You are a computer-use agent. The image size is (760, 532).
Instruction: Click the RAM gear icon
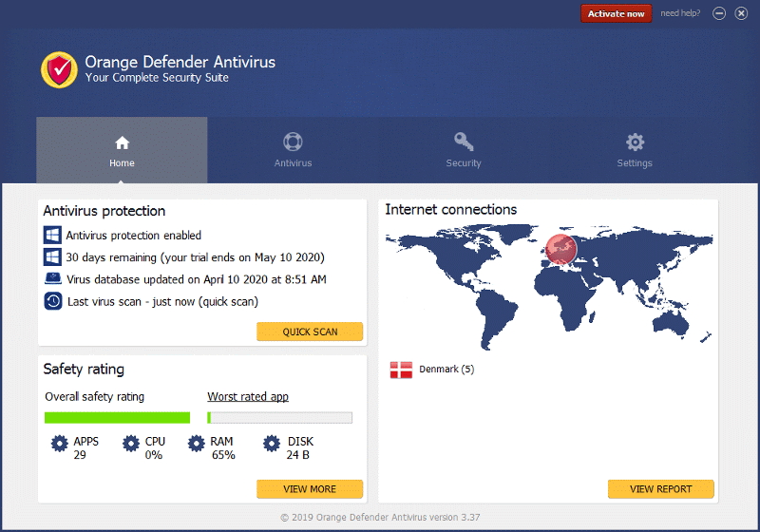pyautogui.click(x=197, y=443)
